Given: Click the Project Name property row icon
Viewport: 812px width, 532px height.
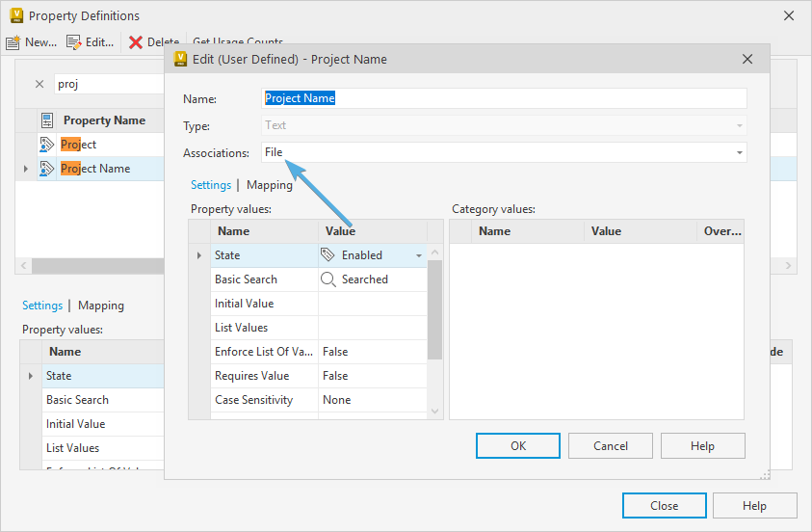Looking at the screenshot, I should [x=47, y=169].
